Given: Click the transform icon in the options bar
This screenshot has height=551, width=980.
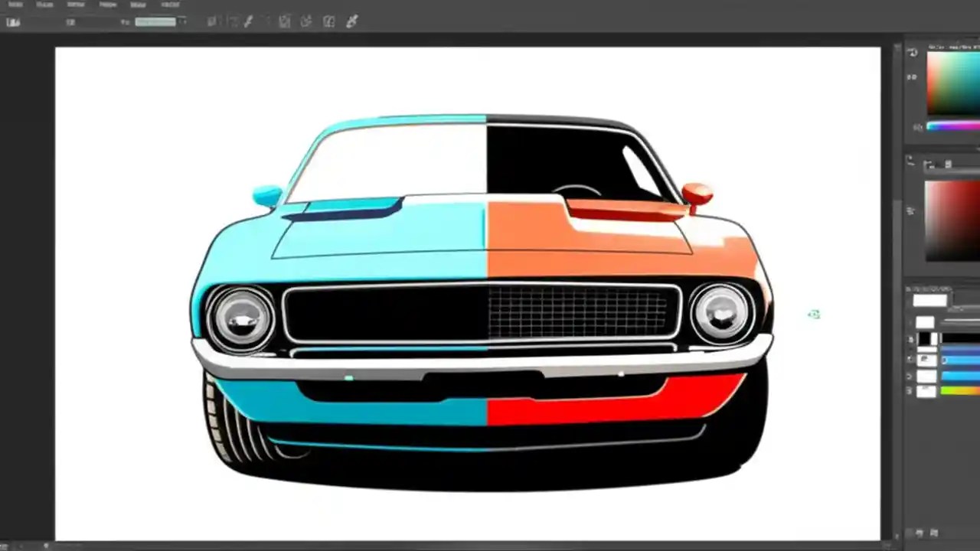Looking at the screenshot, I should point(285,21).
